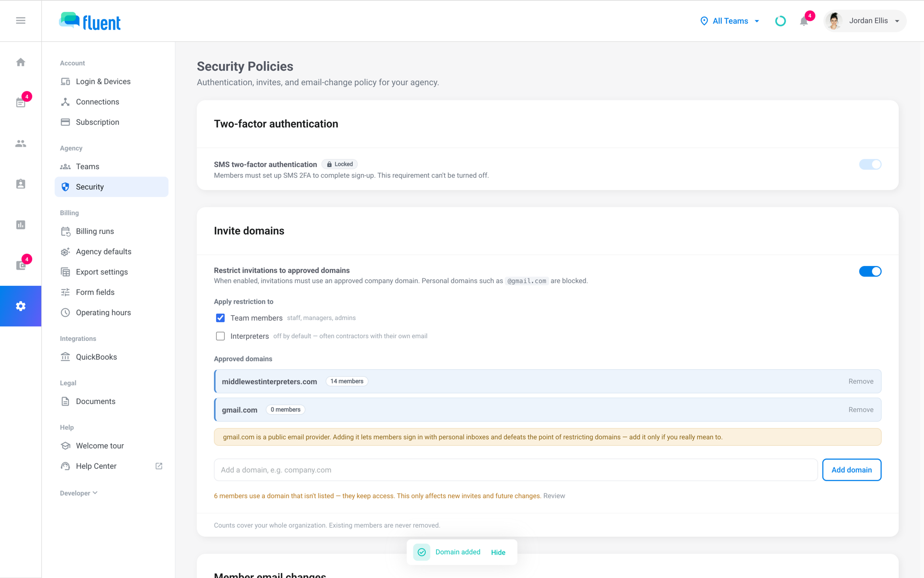
Task: Open QuickBooks integration
Action: [111, 357]
